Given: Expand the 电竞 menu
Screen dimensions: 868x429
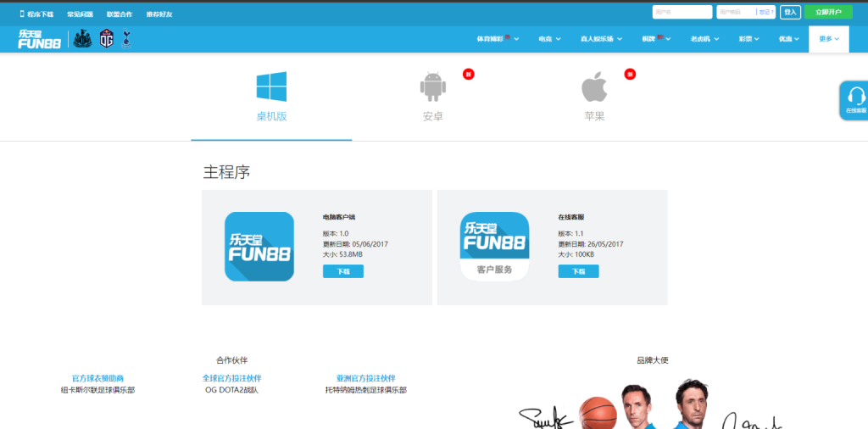Looking at the screenshot, I should pyautogui.click(x=549, y=39).
